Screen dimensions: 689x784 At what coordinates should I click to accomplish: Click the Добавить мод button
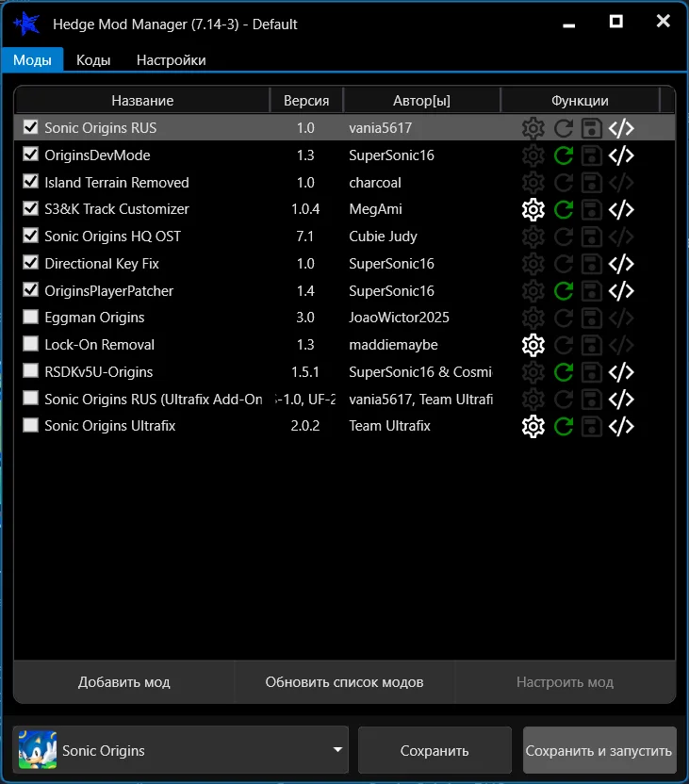pos(124,682)
